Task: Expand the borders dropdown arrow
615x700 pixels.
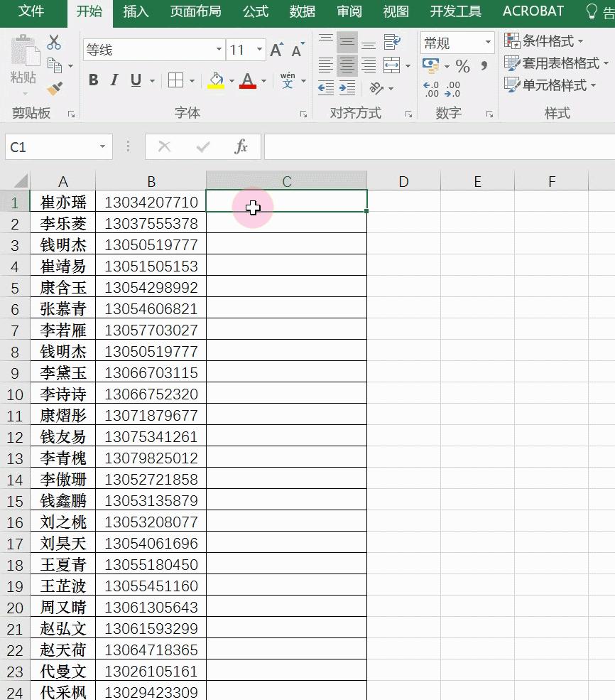Action: [192, 81]
